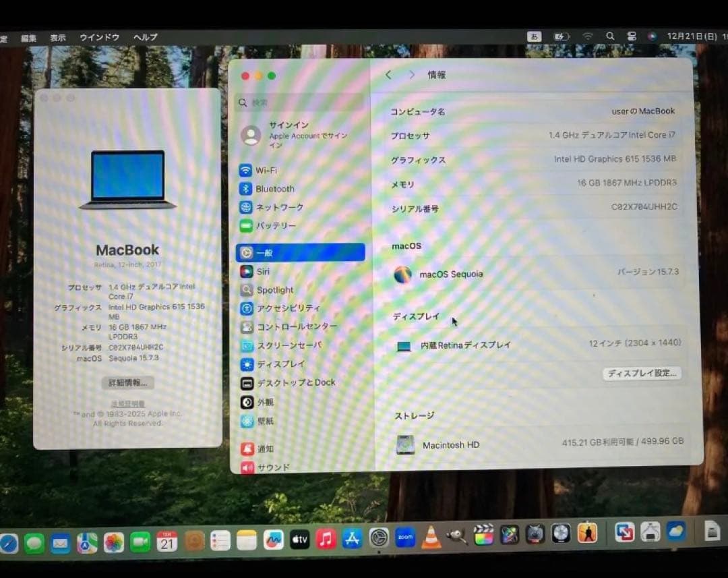Open Siri settings

[x=263, y=271]
